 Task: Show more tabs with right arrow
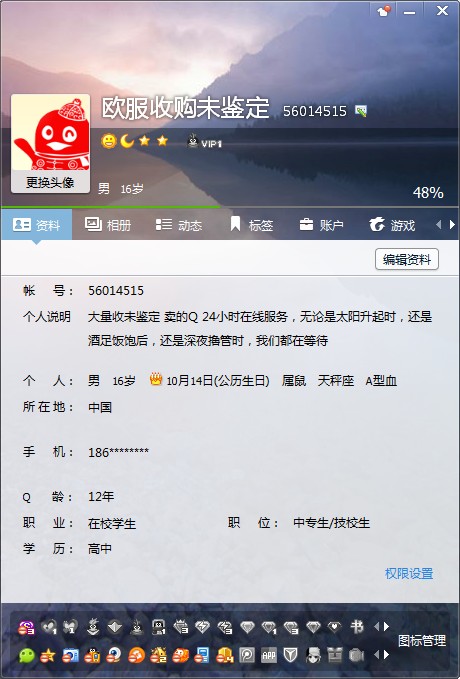coord(453,225)
